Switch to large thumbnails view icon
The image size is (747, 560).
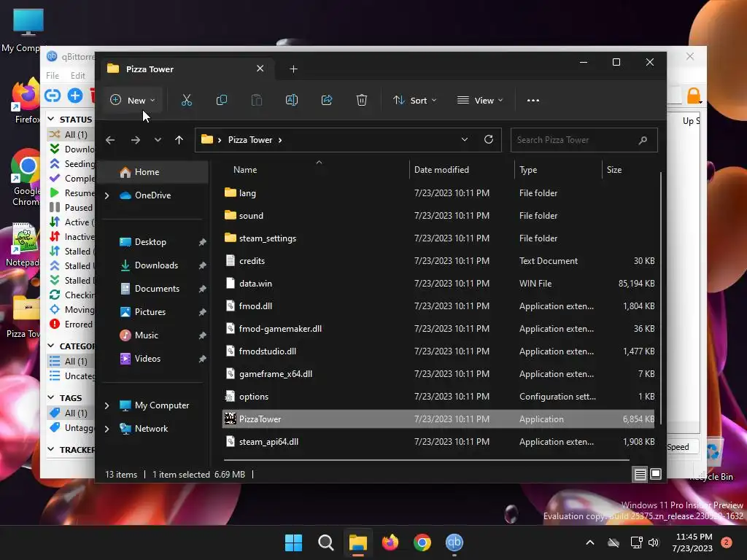pyautogui.click(x=656, y=474)
